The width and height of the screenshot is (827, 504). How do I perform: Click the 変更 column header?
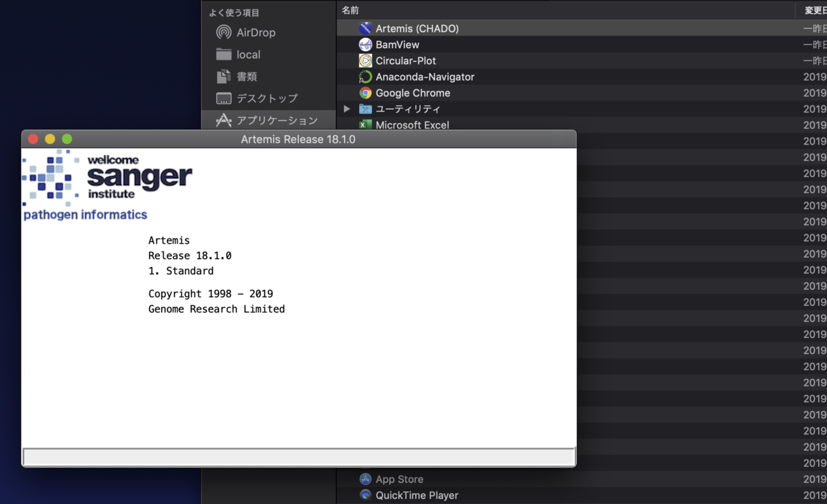pos(813,10)
